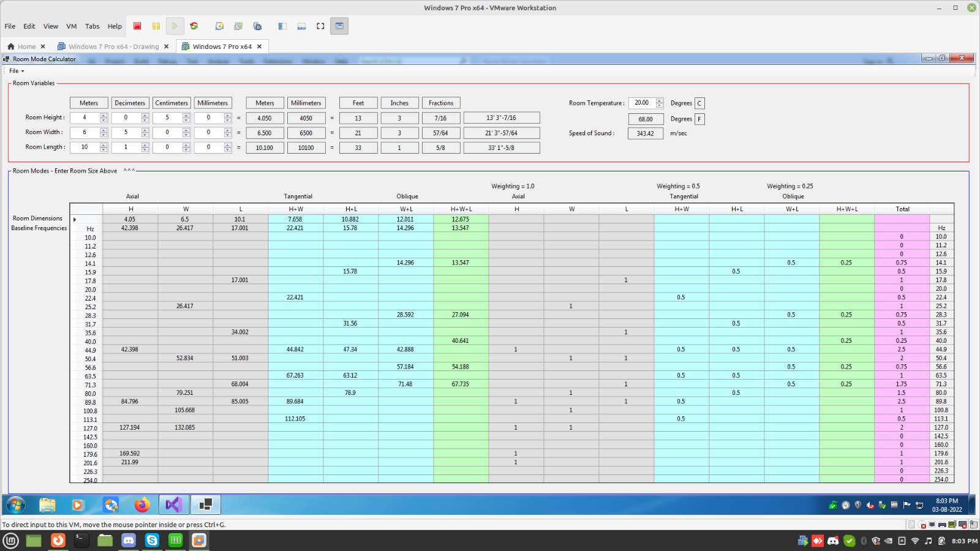Increase Room Width meters using the stepper
The height and width of the screenshot is (551, 980).
pos(104,130)
